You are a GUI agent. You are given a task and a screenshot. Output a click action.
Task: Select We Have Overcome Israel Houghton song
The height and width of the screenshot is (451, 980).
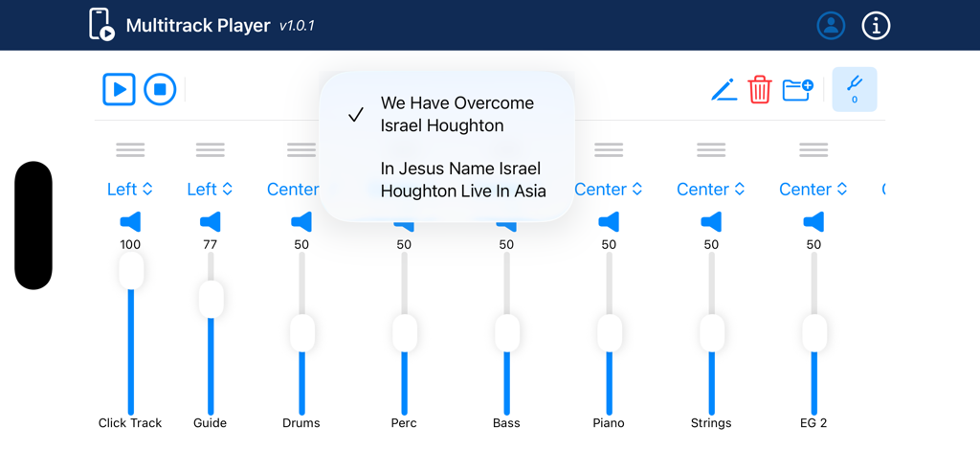coord(447,114)
